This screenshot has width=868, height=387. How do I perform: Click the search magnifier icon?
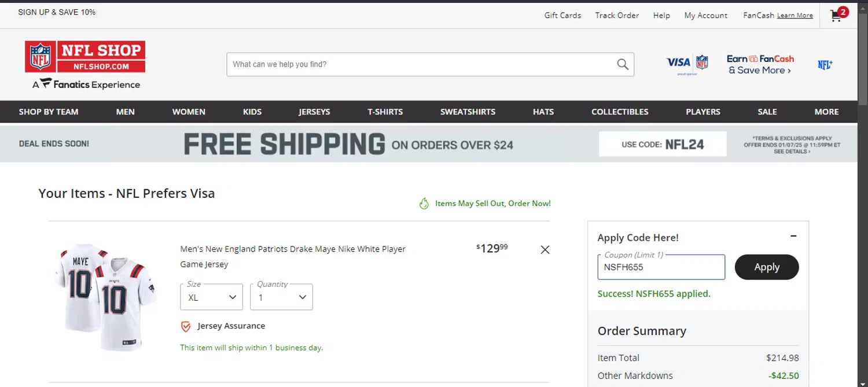click(623, 64)
